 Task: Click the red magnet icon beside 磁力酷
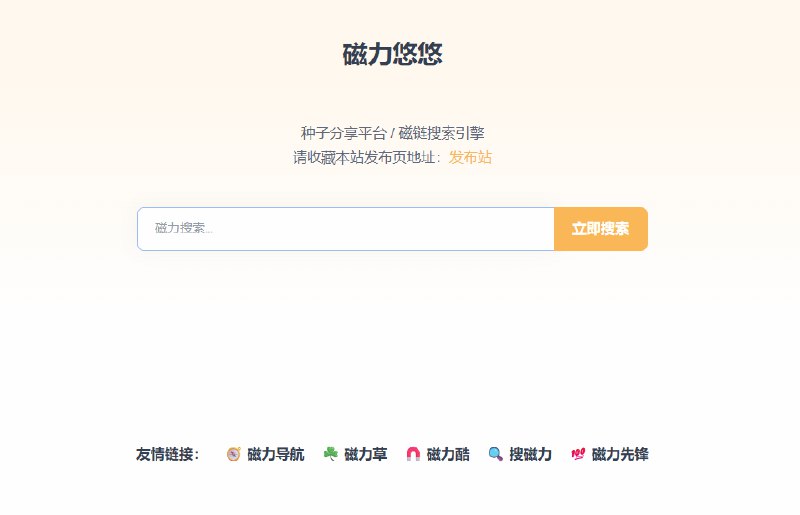[413, 454]
